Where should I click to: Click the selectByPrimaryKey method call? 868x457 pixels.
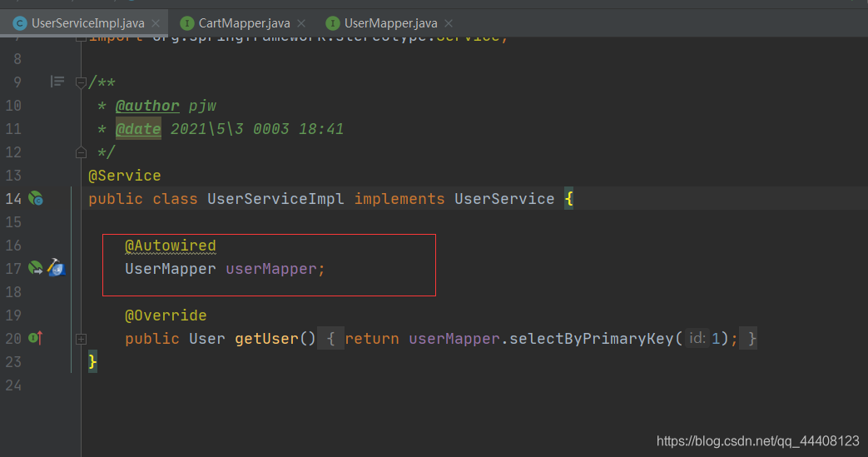pyautogui.click(x=591, y=339)
